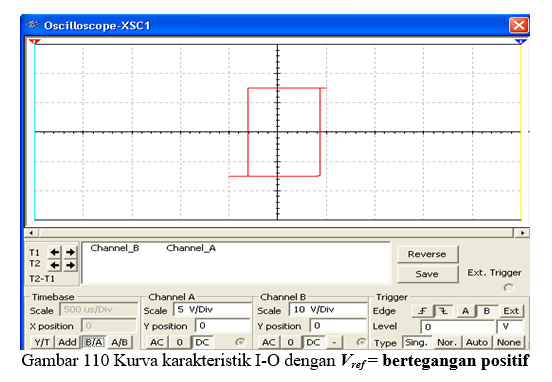The width and height of the screenshot is (552, 382).
Task: Click the scrollbar right arrow
Action: [522, 233]
